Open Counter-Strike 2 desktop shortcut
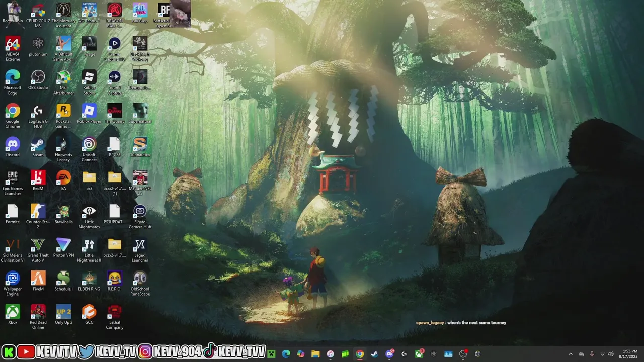The image size is (644, 362). pos(38,217)
